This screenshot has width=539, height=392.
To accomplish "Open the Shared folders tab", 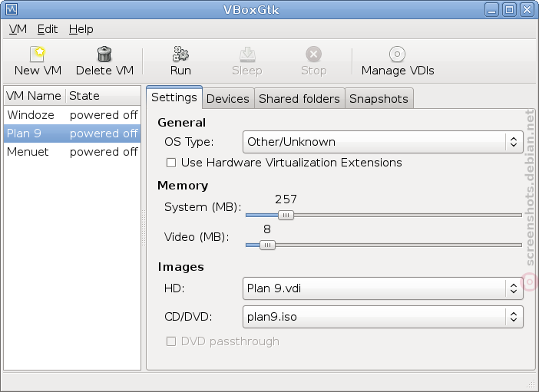I will pos(299,99).
